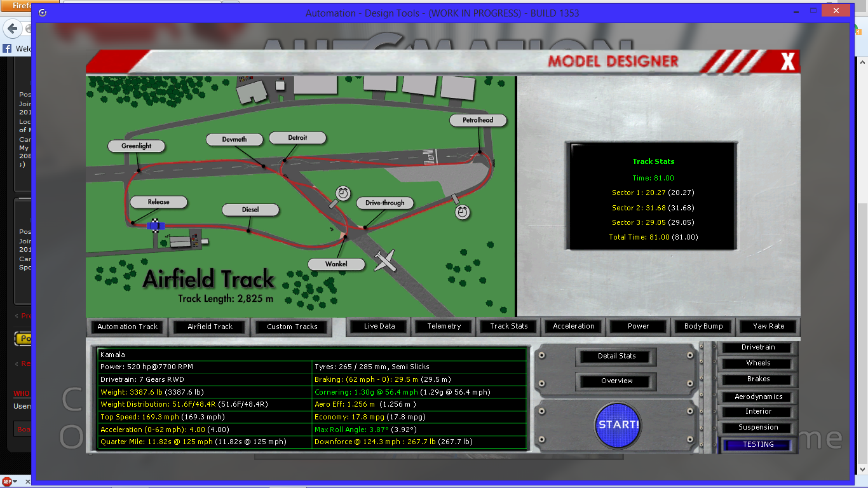Open the Aerodynamics section

coord(758,397)
